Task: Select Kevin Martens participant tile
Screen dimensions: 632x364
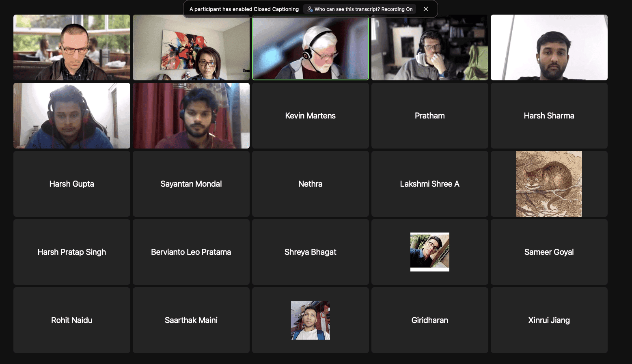Action: click(x=310, y=116)
